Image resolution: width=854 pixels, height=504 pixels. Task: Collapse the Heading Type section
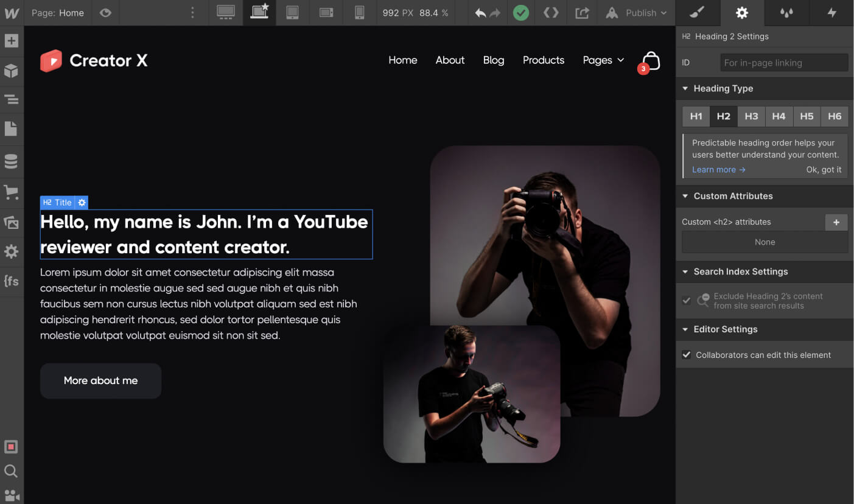pos(685,89)
